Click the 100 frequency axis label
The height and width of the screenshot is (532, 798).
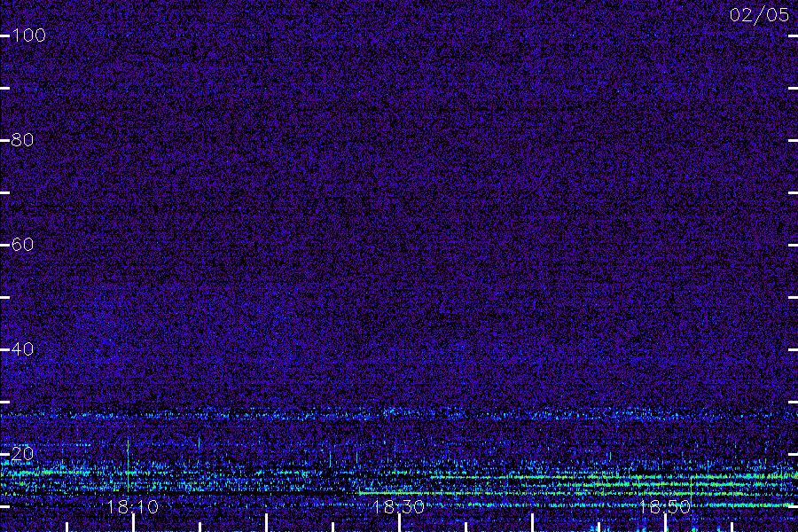(28, 35)
